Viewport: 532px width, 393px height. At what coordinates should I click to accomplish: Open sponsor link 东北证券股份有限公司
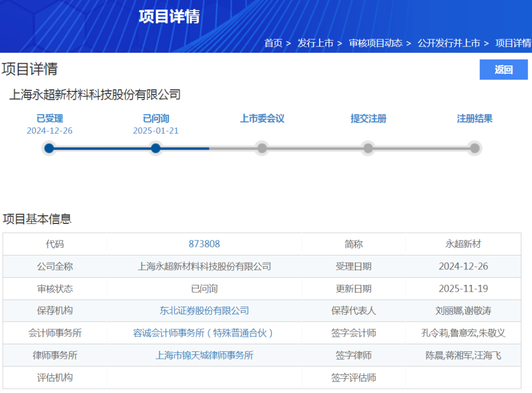(x=205, y=310)
